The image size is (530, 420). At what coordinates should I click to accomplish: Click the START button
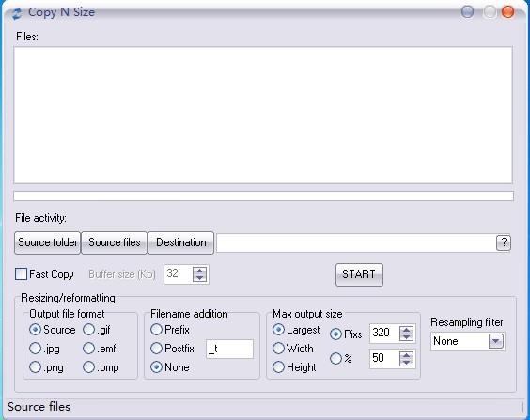pyautogui.click(x=359, y=274)
